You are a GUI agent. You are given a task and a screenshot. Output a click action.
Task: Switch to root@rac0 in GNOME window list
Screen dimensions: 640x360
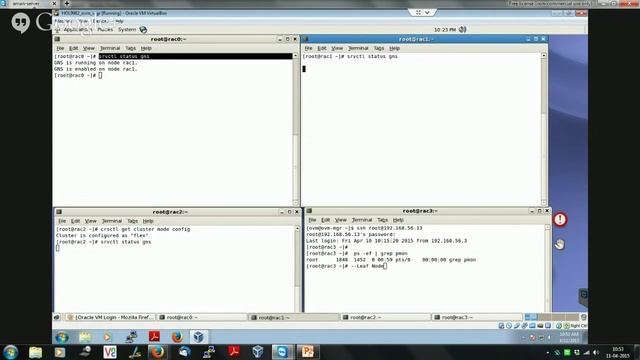202,317
